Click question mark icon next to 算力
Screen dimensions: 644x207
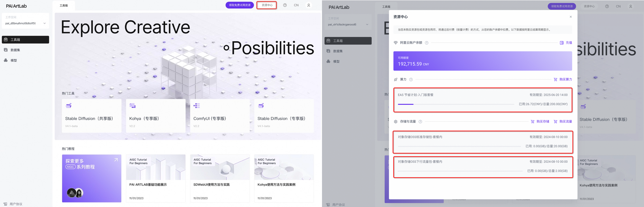(411, 80)
